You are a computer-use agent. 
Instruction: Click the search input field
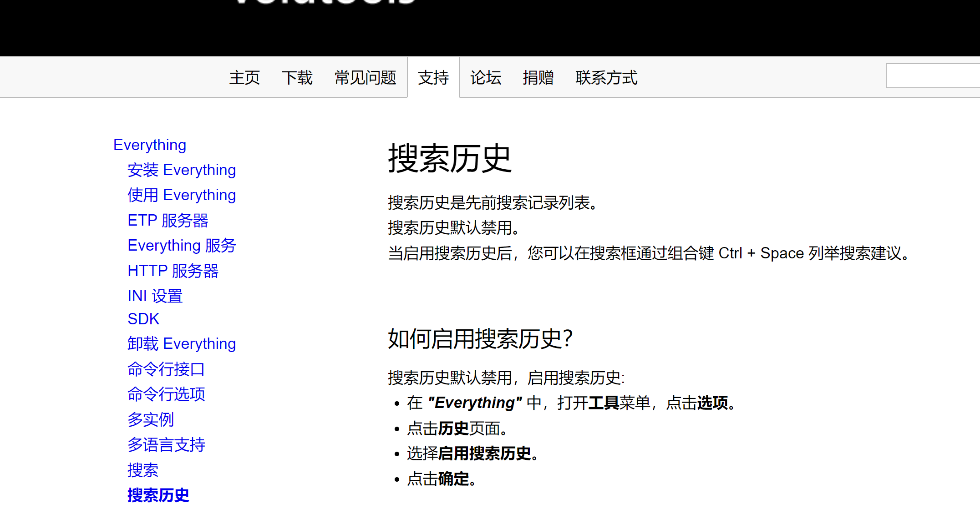click(932, 76)
